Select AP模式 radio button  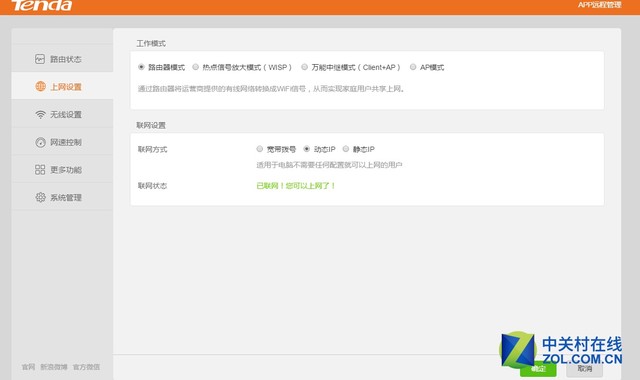click(413, 67)
